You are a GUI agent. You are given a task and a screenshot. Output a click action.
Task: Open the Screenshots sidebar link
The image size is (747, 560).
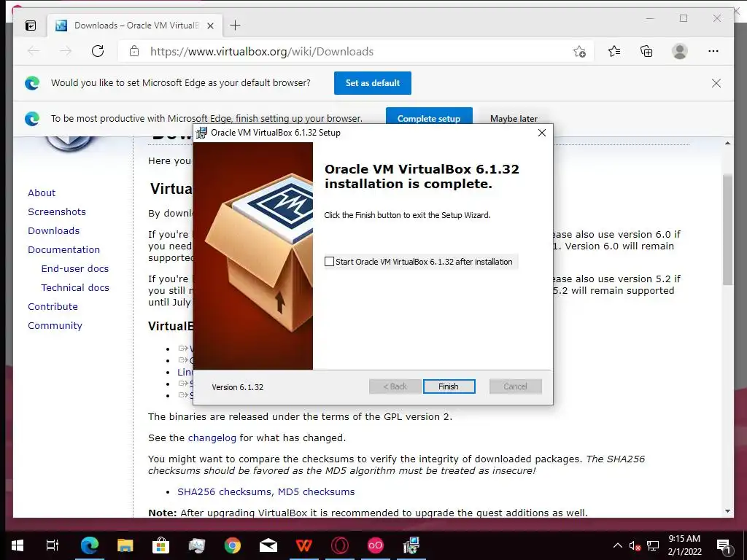point(57,212)
